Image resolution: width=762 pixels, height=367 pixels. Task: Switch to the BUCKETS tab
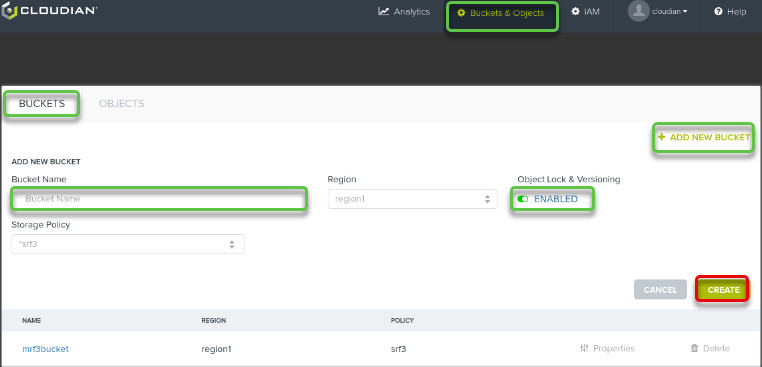42,104
